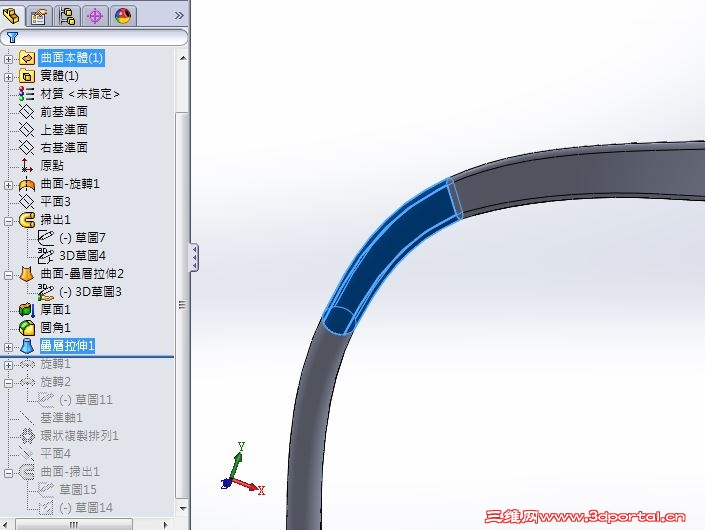Click the blue rollback bar below 疊層拉伸1
705x530 pixels.
point(87,357)
